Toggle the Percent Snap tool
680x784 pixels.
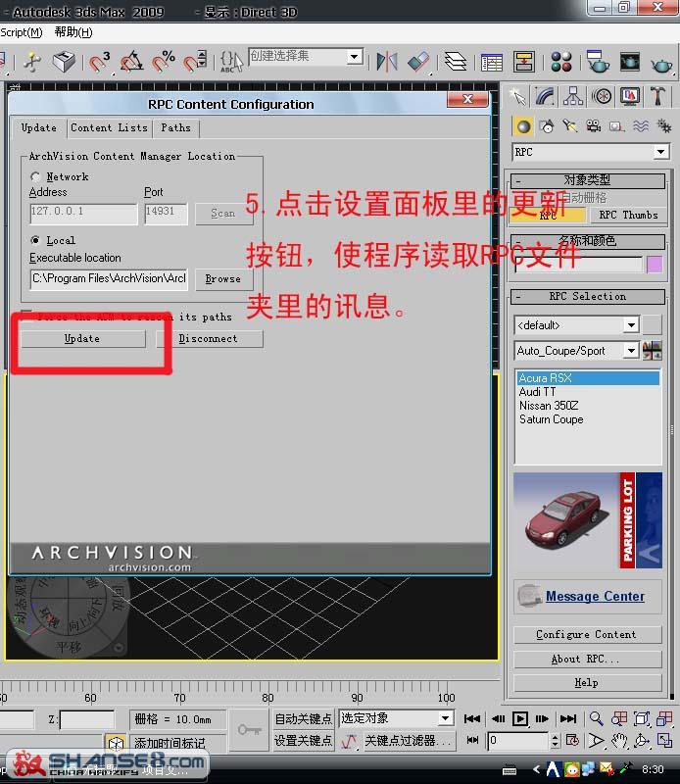tap(164, 62)
